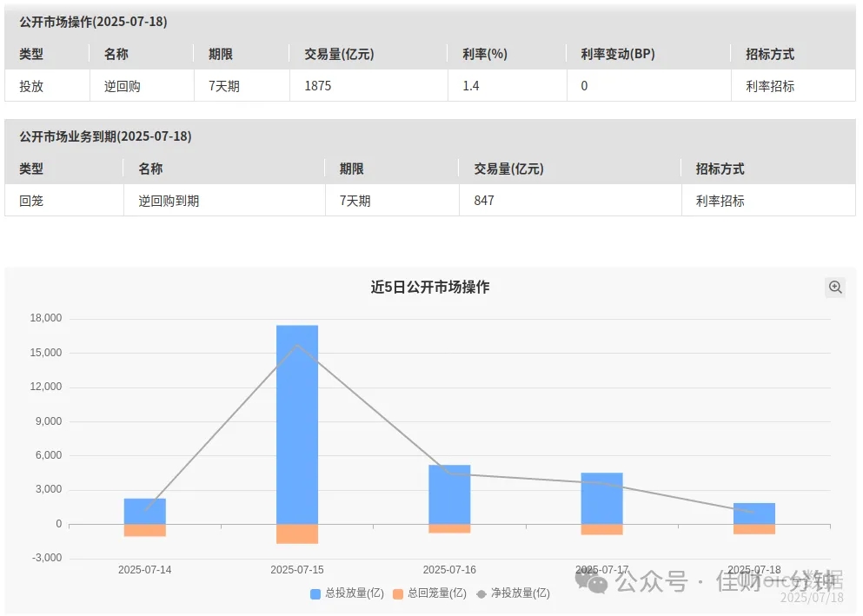The width and height of the screenshot is (863, 616).
Task: Click 7天期 in the 逆回购到期 row
Action: click(x=355, y=201)
